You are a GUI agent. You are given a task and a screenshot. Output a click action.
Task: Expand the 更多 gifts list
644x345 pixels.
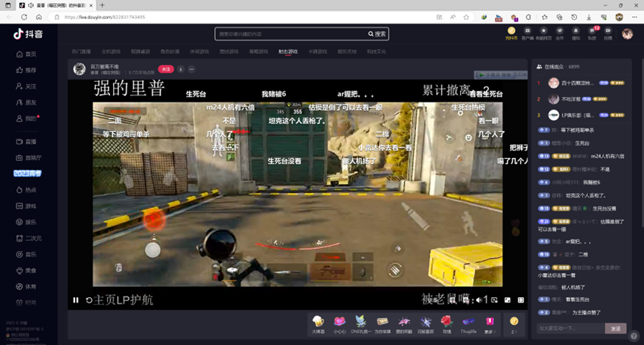point(489,324)
